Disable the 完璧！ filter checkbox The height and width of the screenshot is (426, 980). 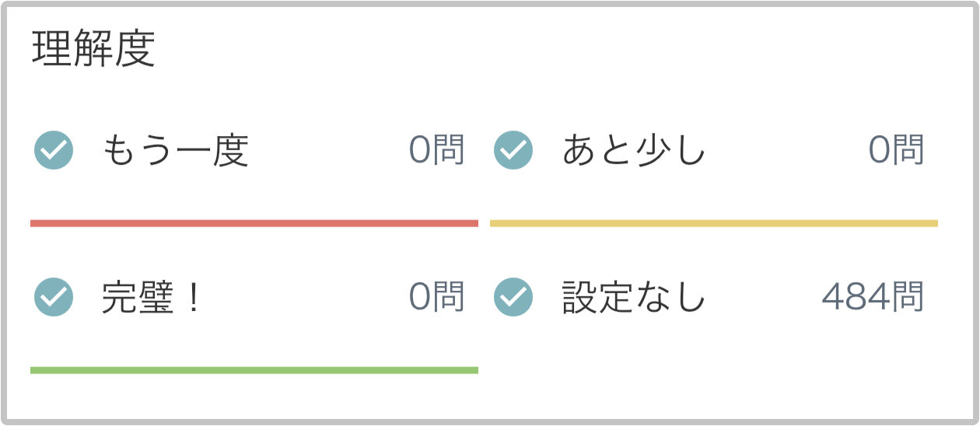click(x=54, y=297)
